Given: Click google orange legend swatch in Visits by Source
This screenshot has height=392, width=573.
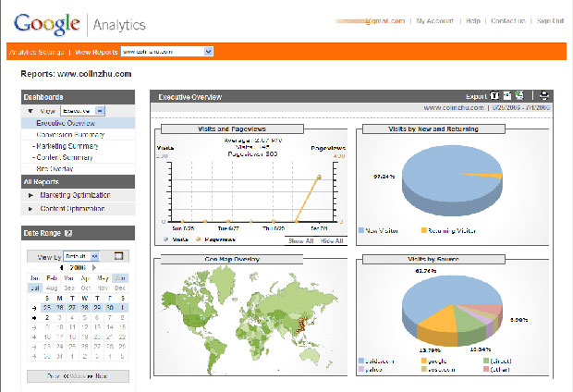Looking at the screenshot, I should 424,361.
